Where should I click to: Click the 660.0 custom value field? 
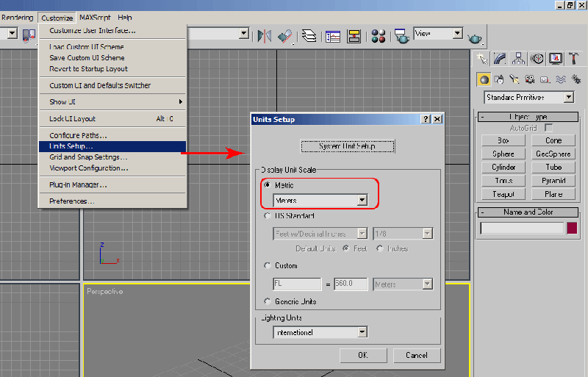pyautogui.click(x=351, y=284)
